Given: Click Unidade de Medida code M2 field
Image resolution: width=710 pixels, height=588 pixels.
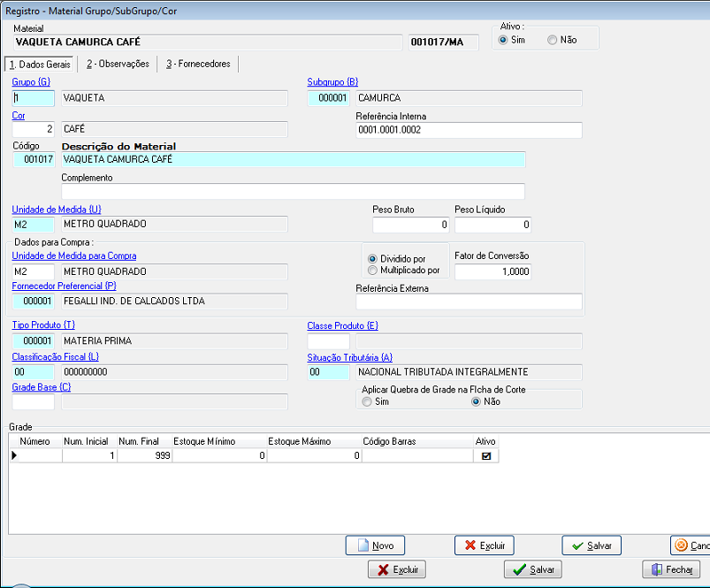Looking at the screenshot, I should pos(34,225).
